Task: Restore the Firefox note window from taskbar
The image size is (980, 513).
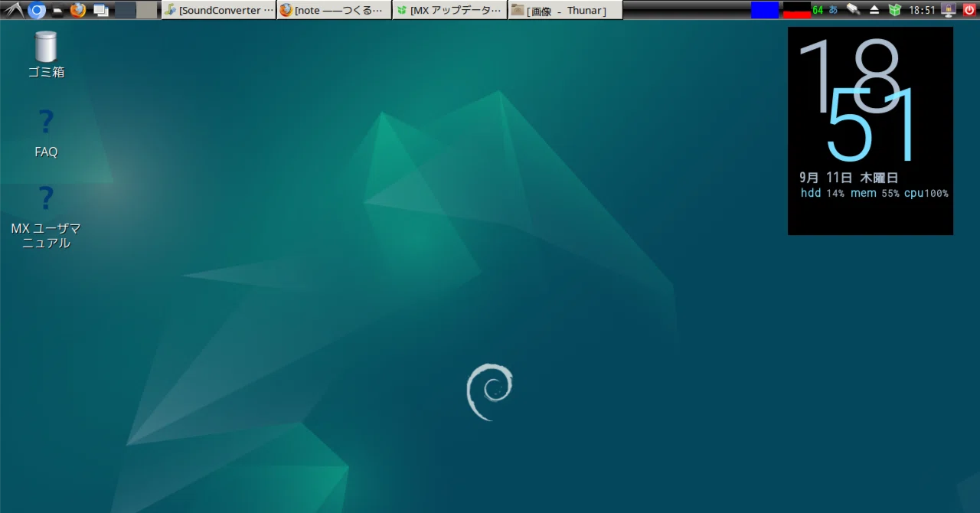Action: point(335,10)
